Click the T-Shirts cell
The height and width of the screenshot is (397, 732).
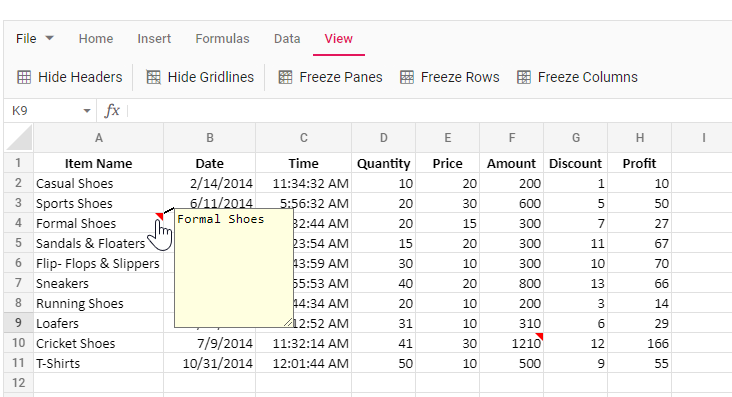pyautogui.click(x=99, y=363)
